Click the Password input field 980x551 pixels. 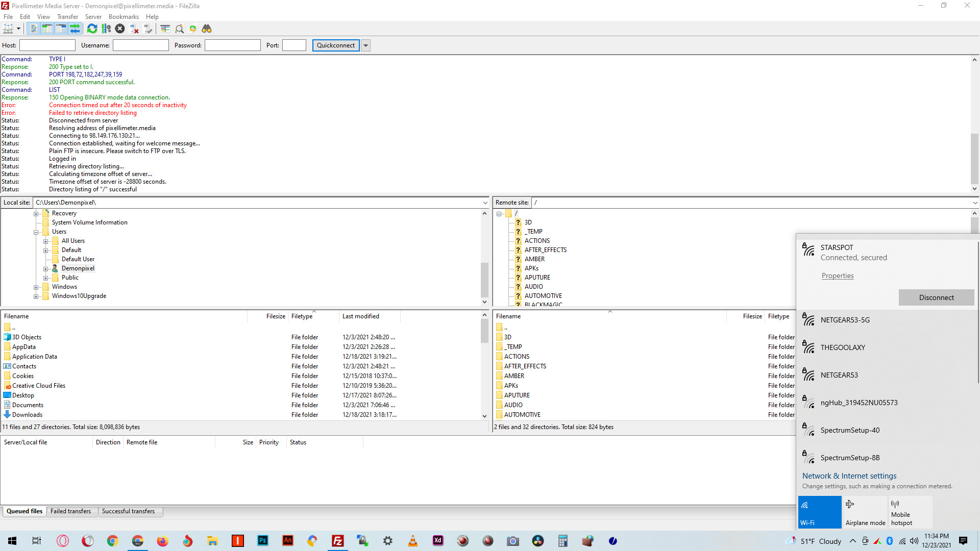[233, 45]
